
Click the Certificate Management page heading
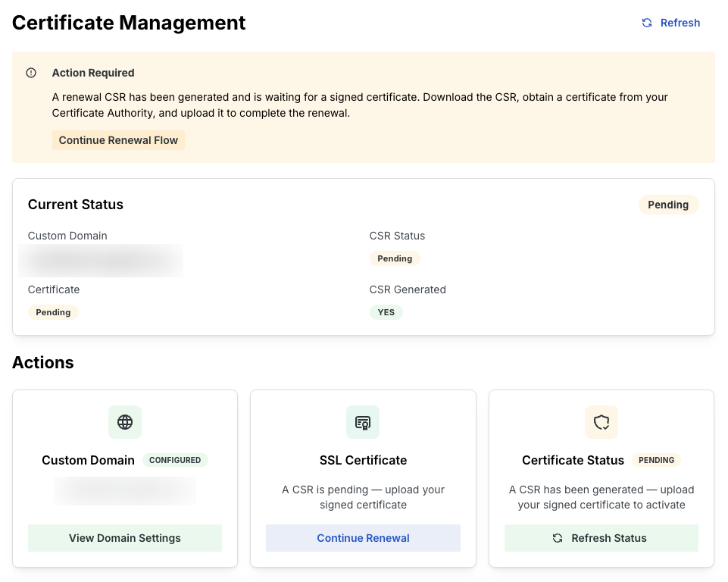point(129,23)
